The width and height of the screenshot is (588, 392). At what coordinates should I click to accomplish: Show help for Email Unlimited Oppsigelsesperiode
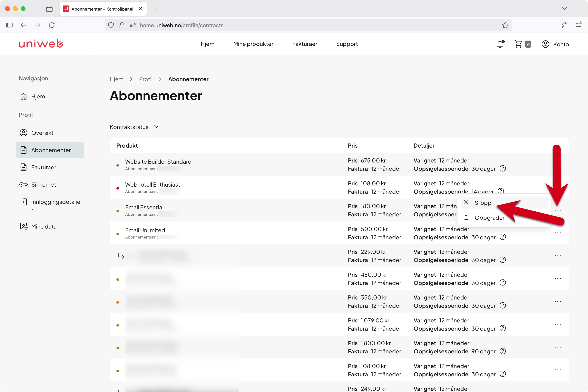[x=503, y=237]
